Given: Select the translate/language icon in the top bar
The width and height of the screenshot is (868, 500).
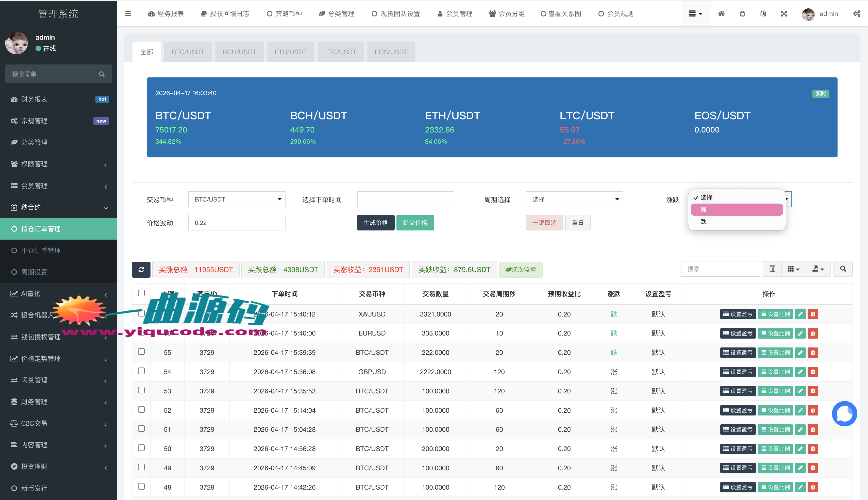Looking at the screenshot, I should (763, 14).
